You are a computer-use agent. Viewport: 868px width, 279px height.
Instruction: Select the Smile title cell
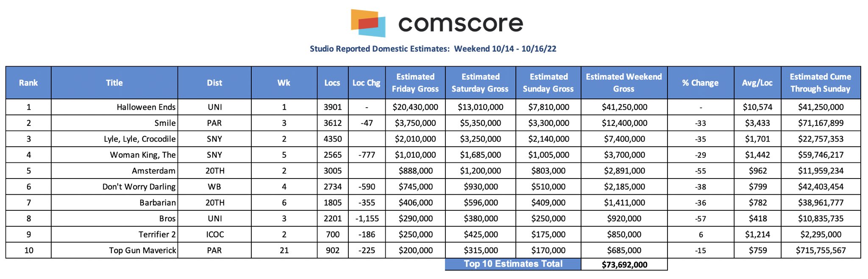(x=165, y=123)
